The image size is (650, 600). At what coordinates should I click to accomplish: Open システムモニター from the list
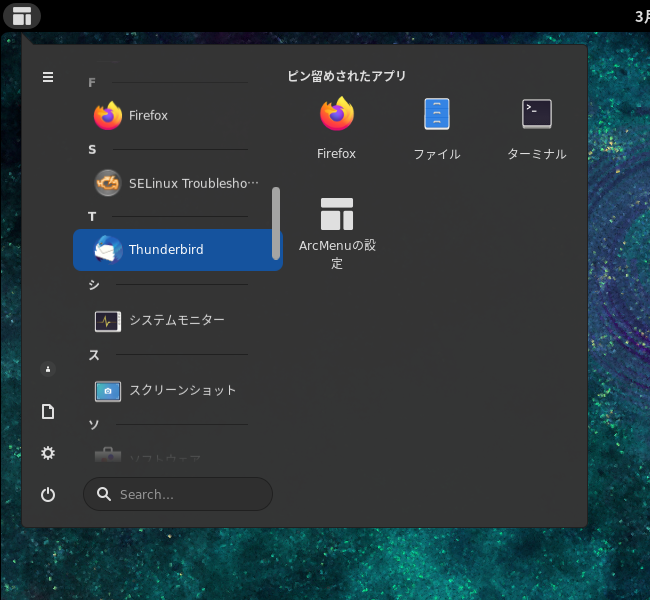click(177, 321)
